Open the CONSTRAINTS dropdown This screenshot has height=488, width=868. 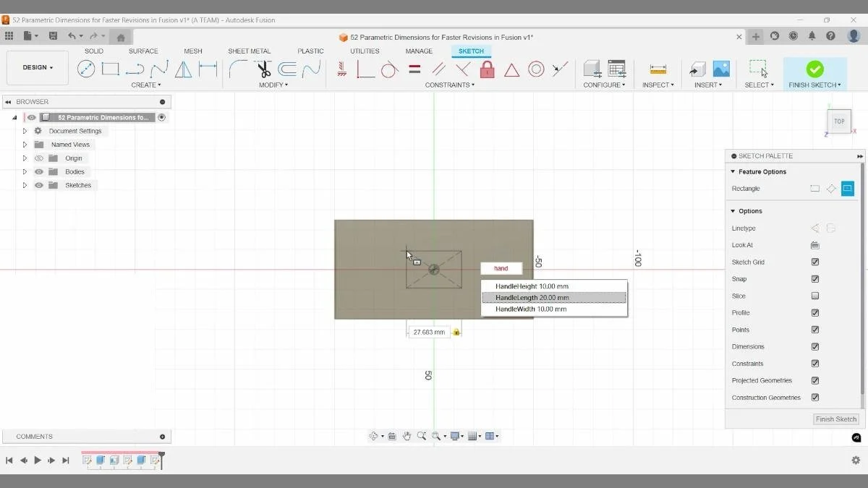[449, 85]
